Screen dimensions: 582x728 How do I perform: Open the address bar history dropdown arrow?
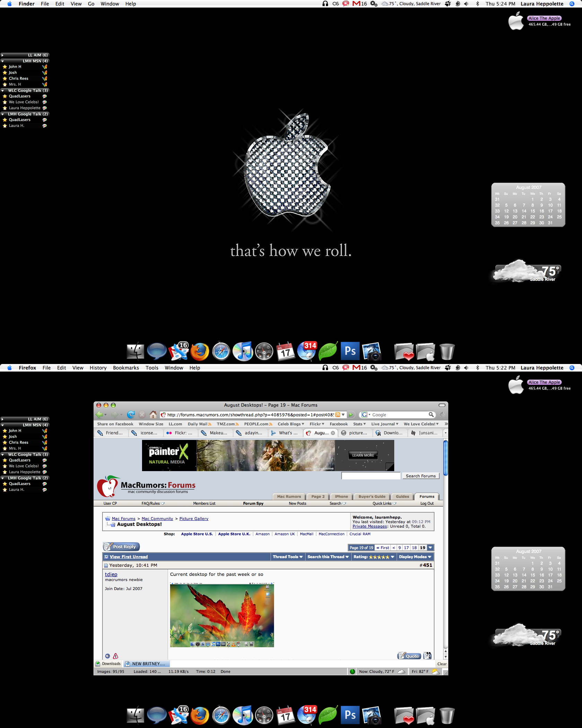(343, 415)
